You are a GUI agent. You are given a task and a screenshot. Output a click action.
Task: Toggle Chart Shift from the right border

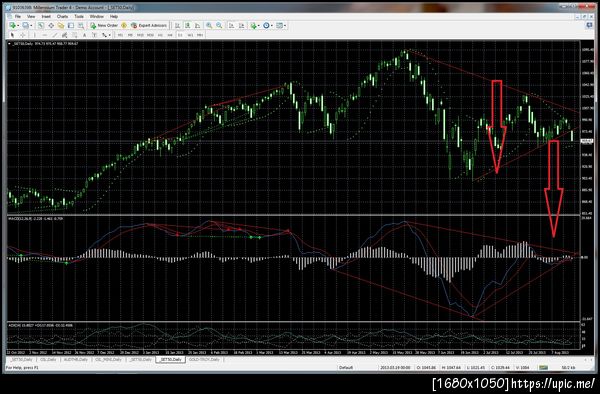pyautogui.click(x=241, y=26)
